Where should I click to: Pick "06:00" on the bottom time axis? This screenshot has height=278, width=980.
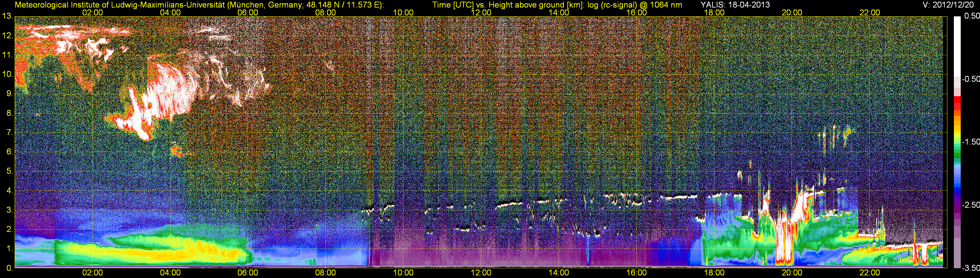click(248, 273)
